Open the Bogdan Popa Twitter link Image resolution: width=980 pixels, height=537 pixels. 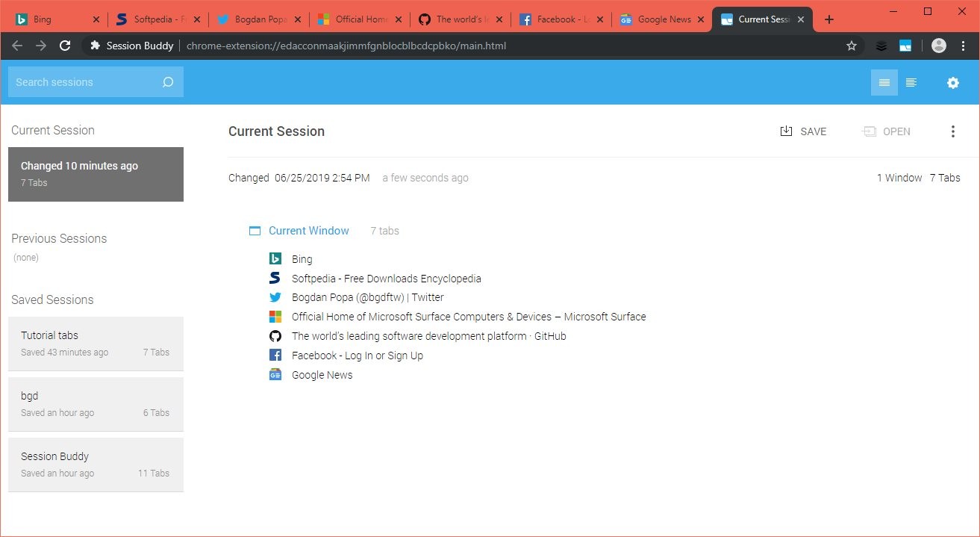click(368, 297)
